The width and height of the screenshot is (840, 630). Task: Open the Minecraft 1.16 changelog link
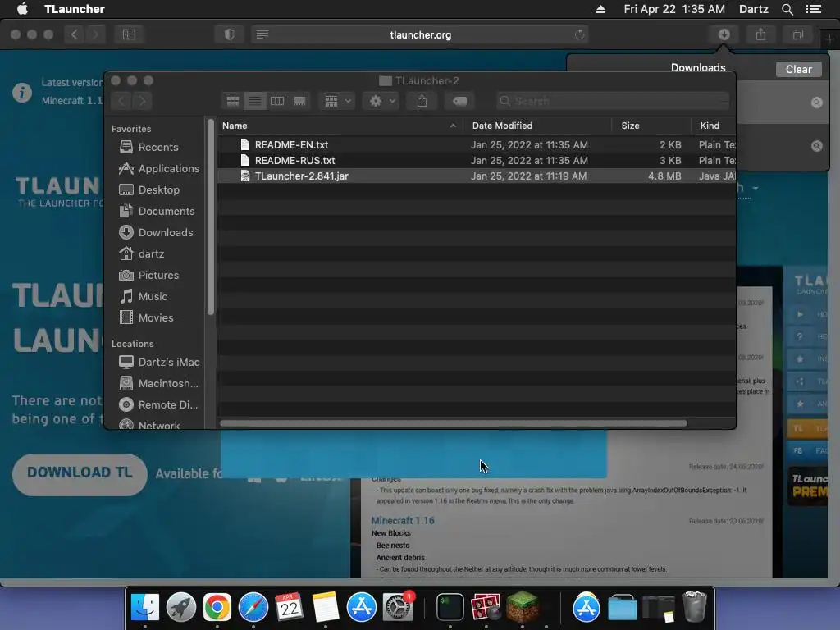[403, 520]
